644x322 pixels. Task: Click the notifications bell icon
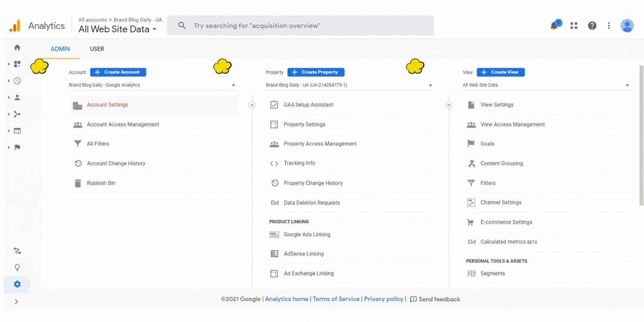pyautogui.click(x=554, y=26)
